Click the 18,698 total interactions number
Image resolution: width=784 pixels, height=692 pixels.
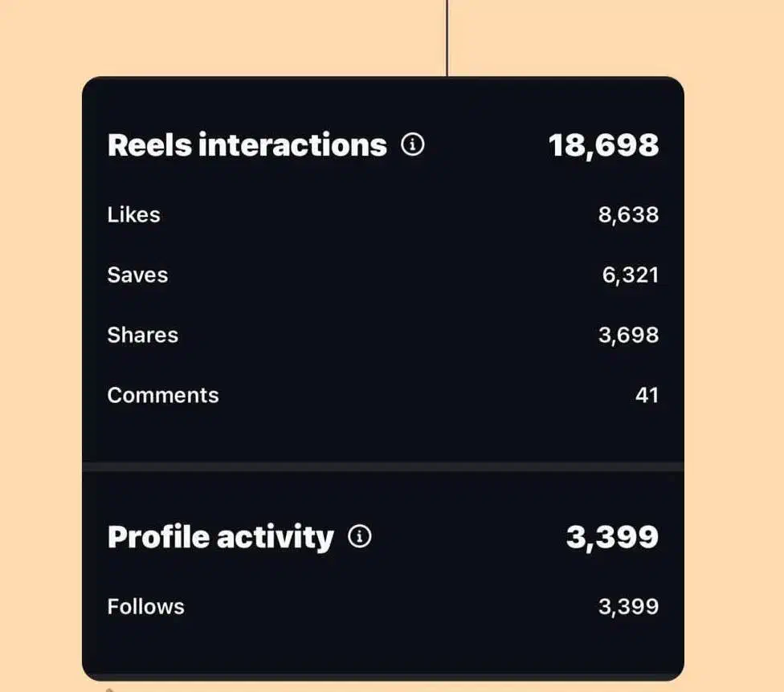pyautogui.click(x=603, y=145)
